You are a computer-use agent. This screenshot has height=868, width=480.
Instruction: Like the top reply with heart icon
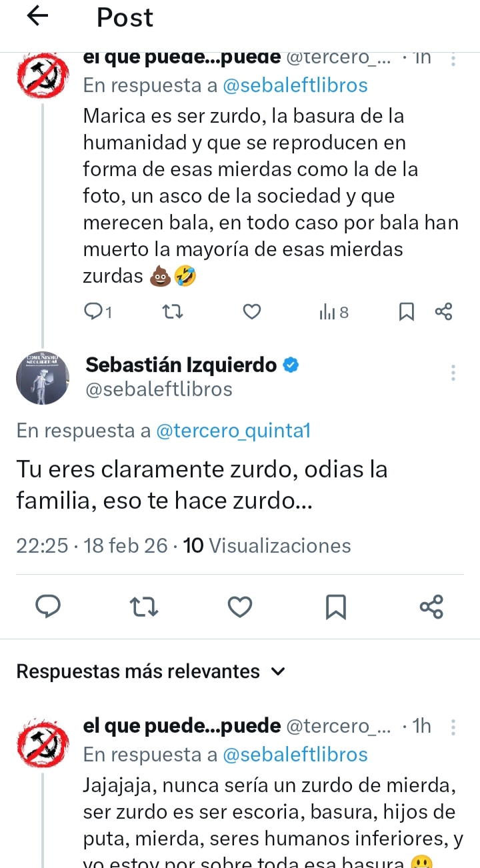251,311
